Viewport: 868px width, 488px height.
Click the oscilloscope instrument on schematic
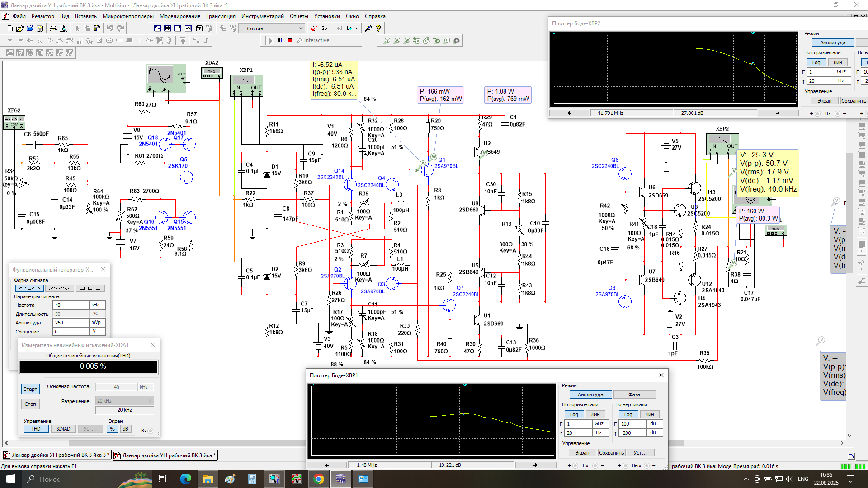(166, 78)
